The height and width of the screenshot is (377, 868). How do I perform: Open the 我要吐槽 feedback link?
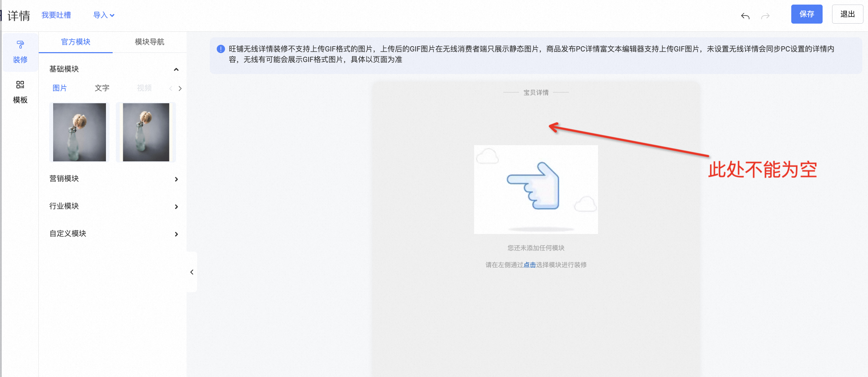(x=56, y=15)
